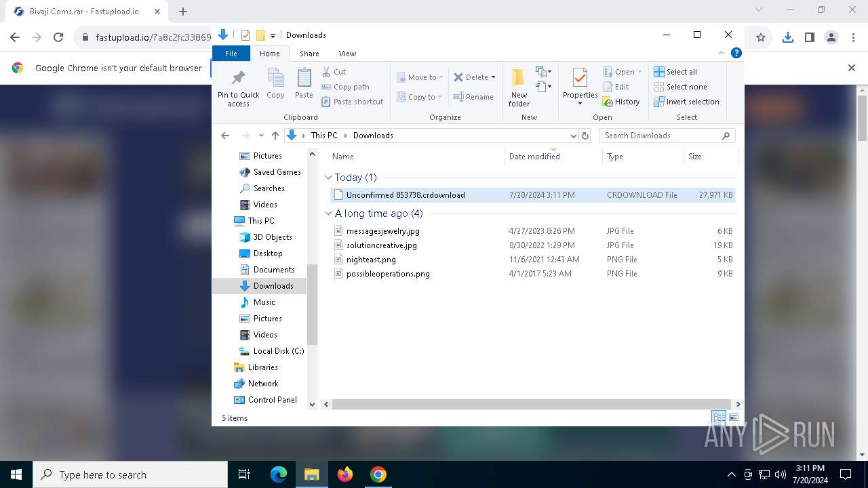The width and height of the screenshot is (868, 488).
Task: Collapse the Today group
Action: click(328, 178)
